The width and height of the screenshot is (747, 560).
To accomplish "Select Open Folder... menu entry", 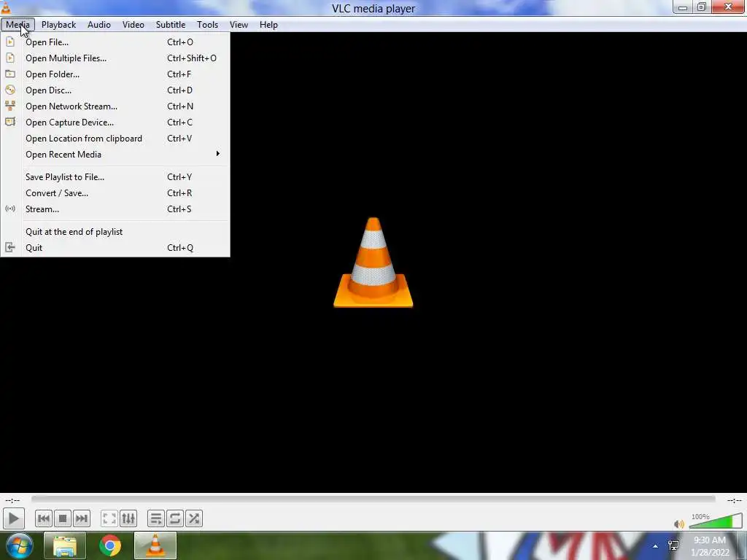I will pyautogui.click(x=115, y=74).
